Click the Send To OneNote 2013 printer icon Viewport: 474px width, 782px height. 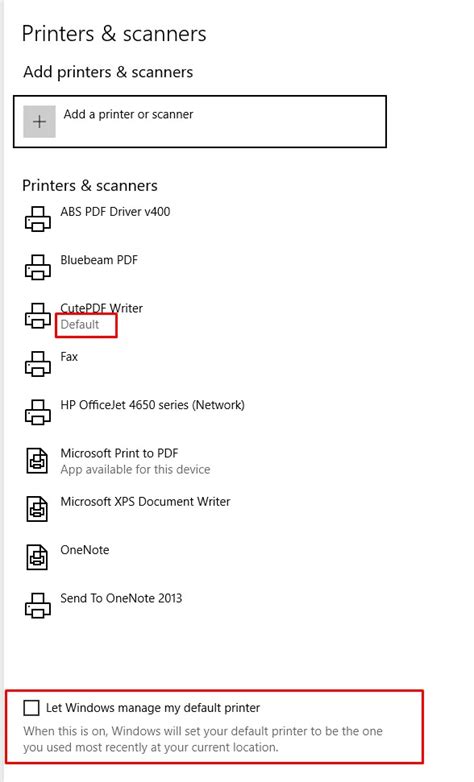click(x=38, y=605)
